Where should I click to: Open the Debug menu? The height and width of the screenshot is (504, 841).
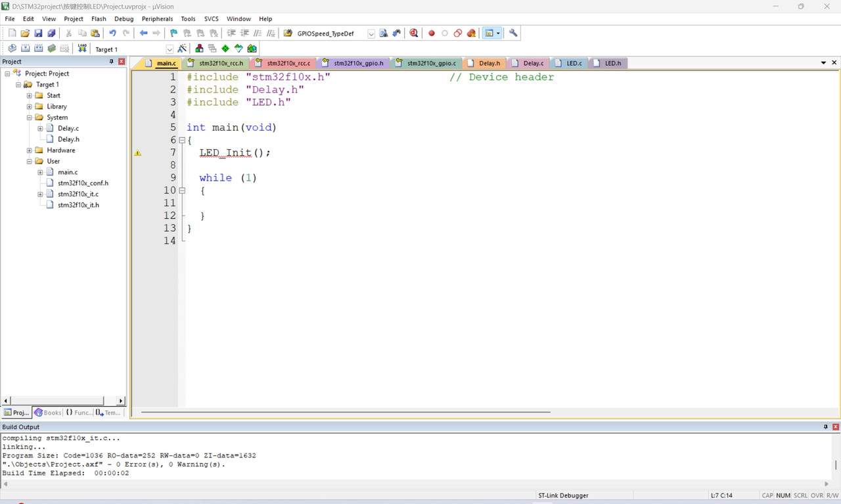(x=124, y=19)
